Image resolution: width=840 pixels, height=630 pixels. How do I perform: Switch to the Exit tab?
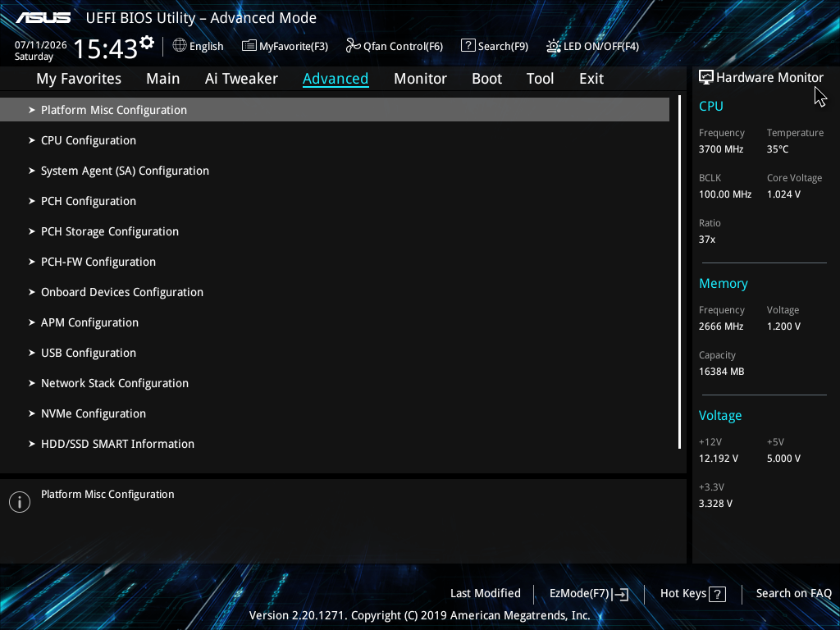coord(591,79)
